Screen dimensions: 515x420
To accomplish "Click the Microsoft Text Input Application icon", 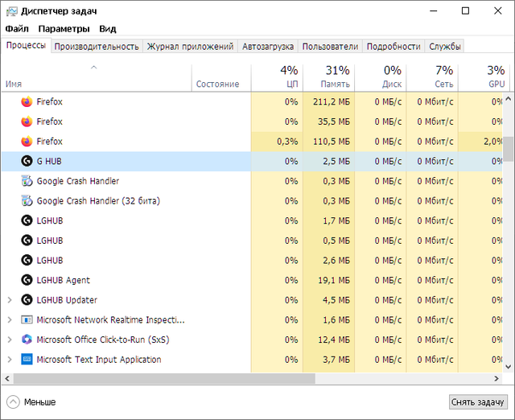I will [x=27, y=360].
